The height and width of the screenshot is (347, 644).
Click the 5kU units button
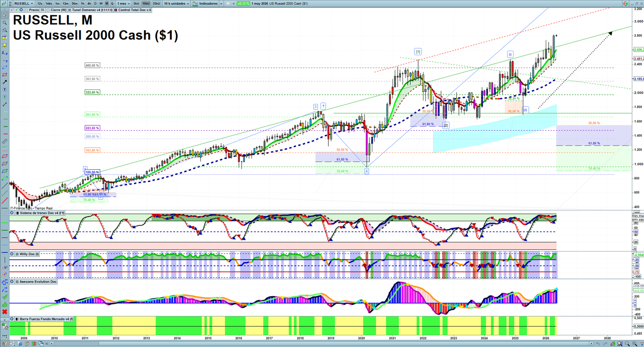click(136, 4)
